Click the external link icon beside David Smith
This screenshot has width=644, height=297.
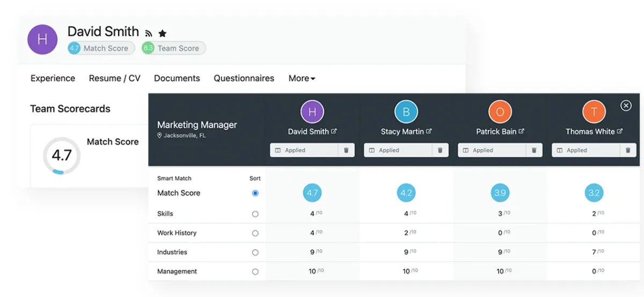point(334,131)
